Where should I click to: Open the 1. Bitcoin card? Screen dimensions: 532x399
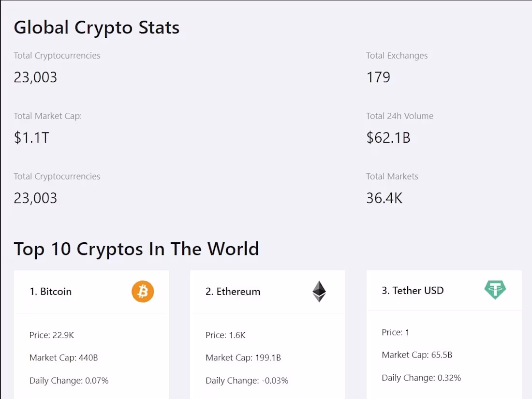point(50,291)
